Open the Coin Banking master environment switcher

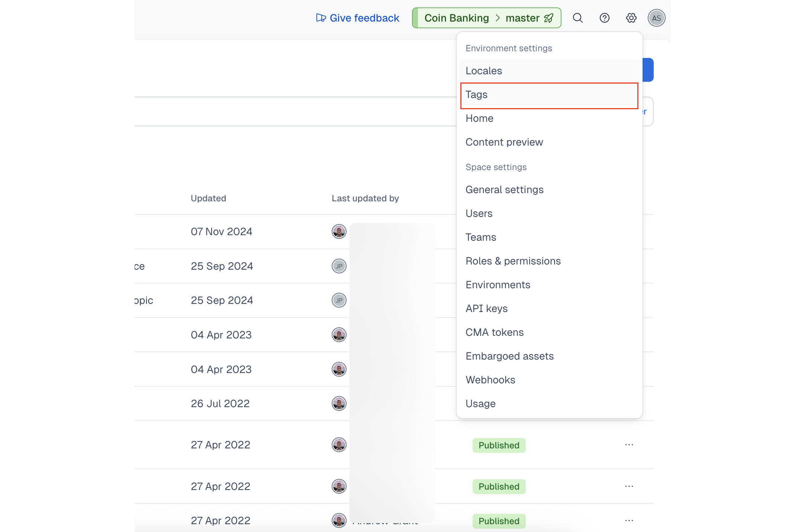pyautogui.click(x=486, y=18)
